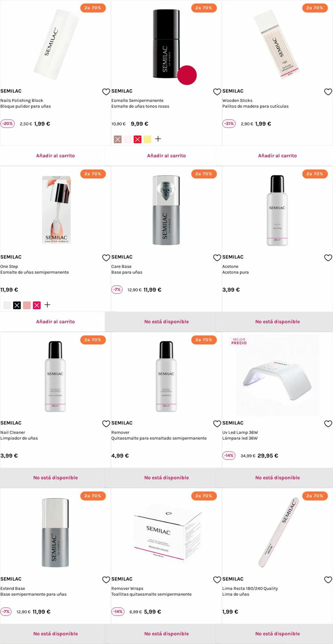
Task: Click wishlist heart for Acetone
Action: [328, 258]
